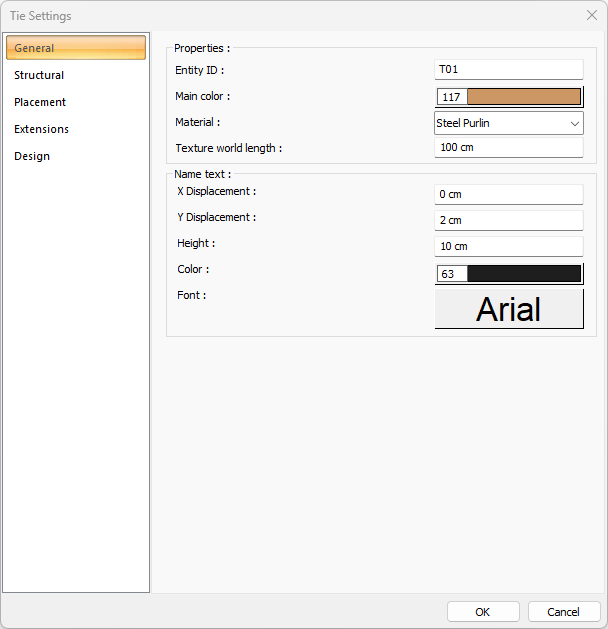Focus the Y Displacement input

(x=508, y=220)
